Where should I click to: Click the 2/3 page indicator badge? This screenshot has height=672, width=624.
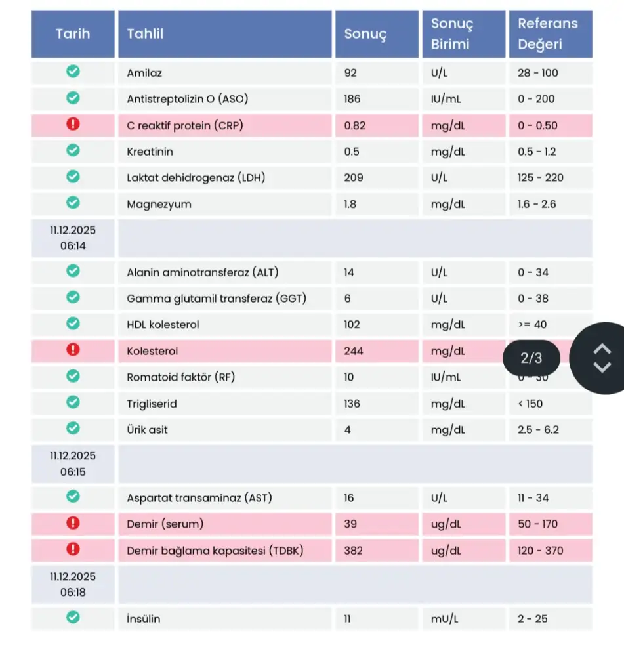click(x=531, y=358)
